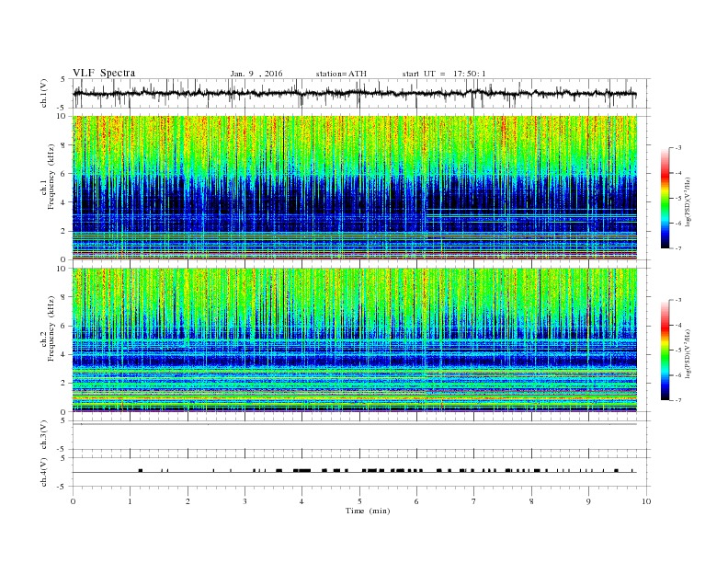The image size is (728, 563).
Task: Click the ch.1 frequency axis "6" tick label
Action: (x=64, y=174)
